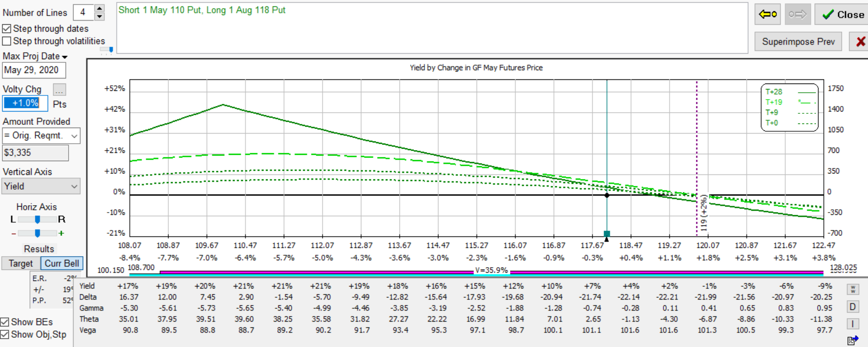868x347 pixels.
Task: Open the Max Proj Date dropdown arrow
Action: point(65,57)
